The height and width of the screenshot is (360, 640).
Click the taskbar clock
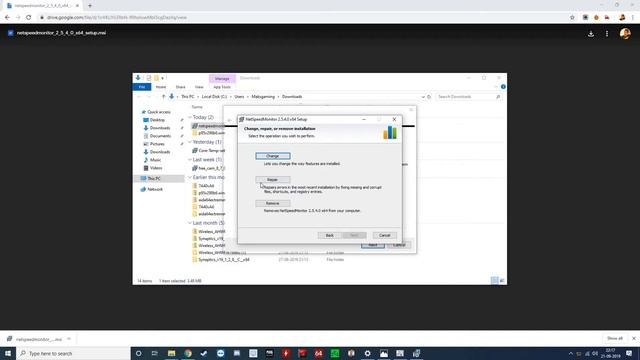pyautogui.click(x=611, y=353)
